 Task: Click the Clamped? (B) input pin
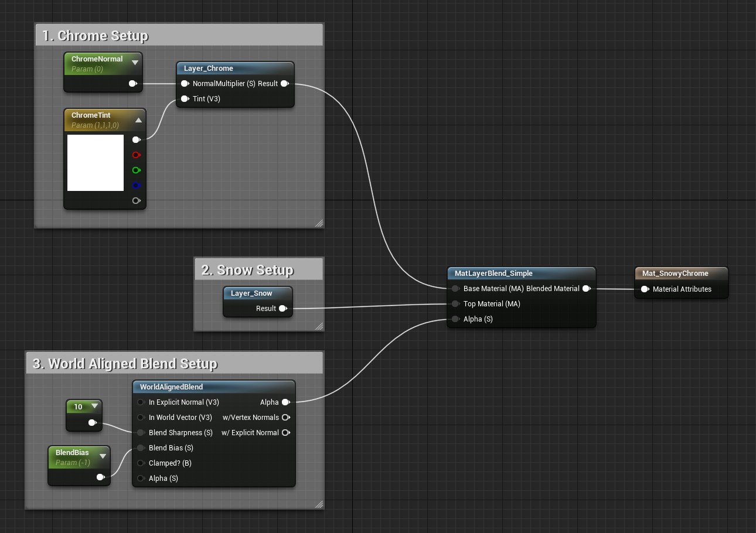141,463
